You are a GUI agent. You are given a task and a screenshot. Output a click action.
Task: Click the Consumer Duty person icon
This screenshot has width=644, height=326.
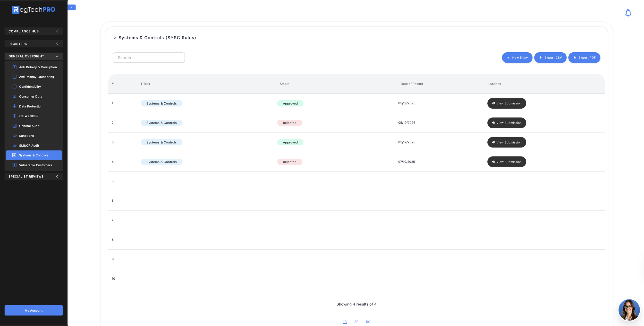(x=14, y=96)
